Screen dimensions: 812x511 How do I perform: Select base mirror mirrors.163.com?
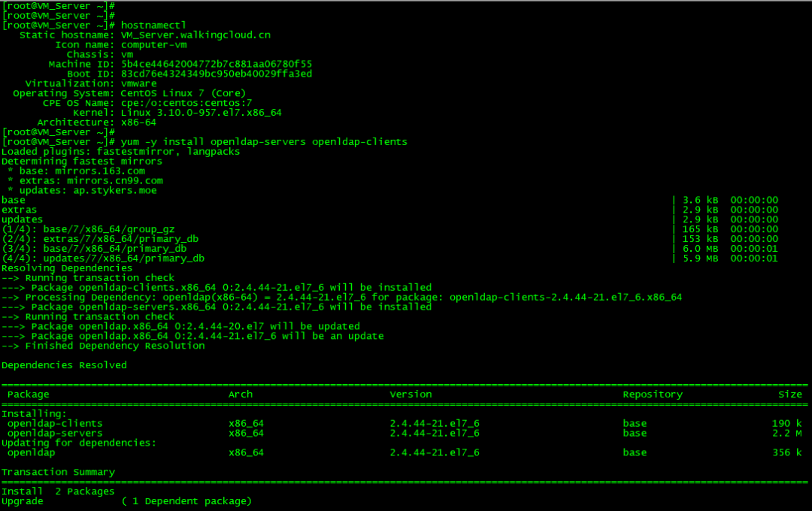click(99, 171)
